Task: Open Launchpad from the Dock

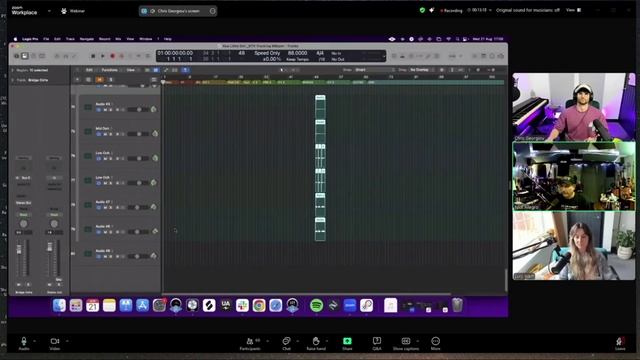Action: pyautogui.click(x=76, y=305)
